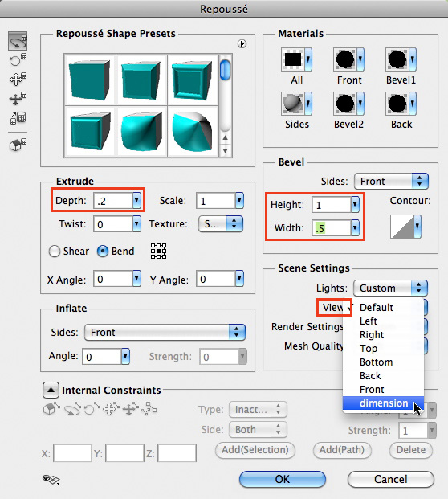Open the Bevel Sides dropdown
The image size is (448, 499).
392,182
